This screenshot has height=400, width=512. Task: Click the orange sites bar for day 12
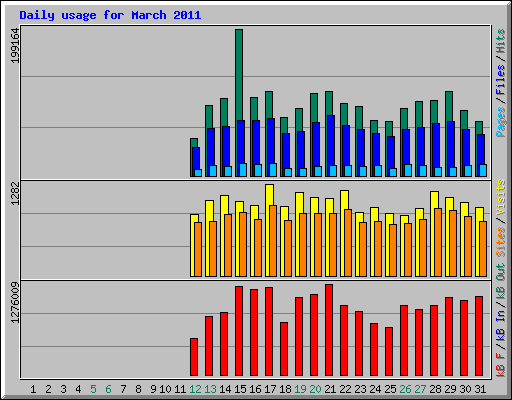tap(198, 249)
